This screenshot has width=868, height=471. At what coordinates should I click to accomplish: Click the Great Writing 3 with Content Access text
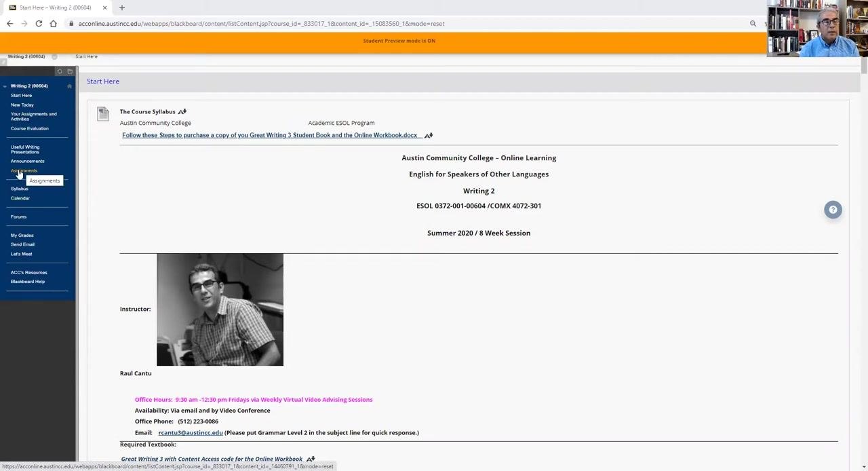(212, 459)
